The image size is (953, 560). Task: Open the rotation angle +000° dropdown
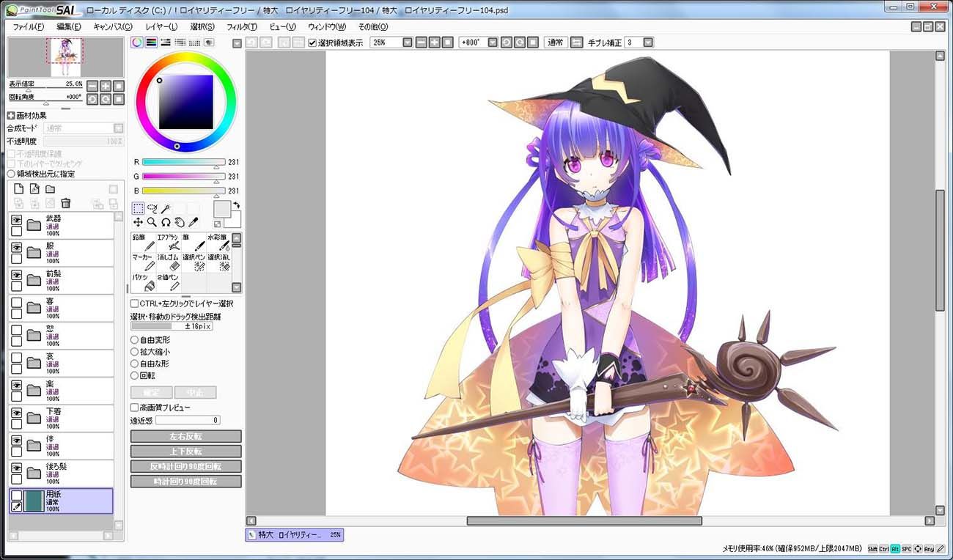point(493,43)
